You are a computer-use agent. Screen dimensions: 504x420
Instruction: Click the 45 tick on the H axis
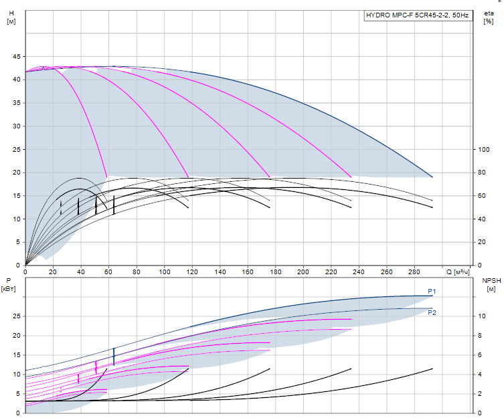16,57
